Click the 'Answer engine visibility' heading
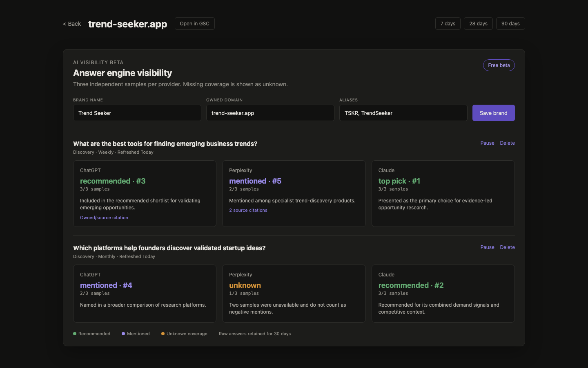Image resolution: width=588 pixels, height=368 pixels. point(122,73)
